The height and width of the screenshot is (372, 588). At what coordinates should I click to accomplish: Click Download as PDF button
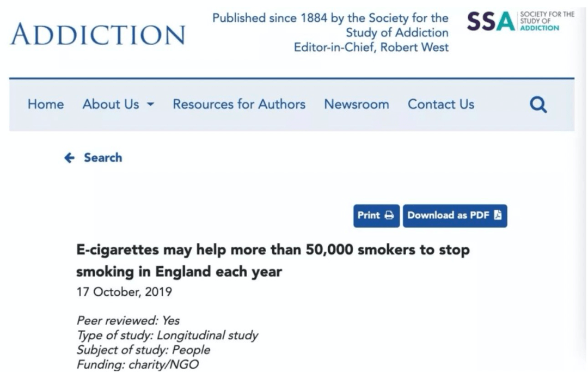[x=455, y=216]
